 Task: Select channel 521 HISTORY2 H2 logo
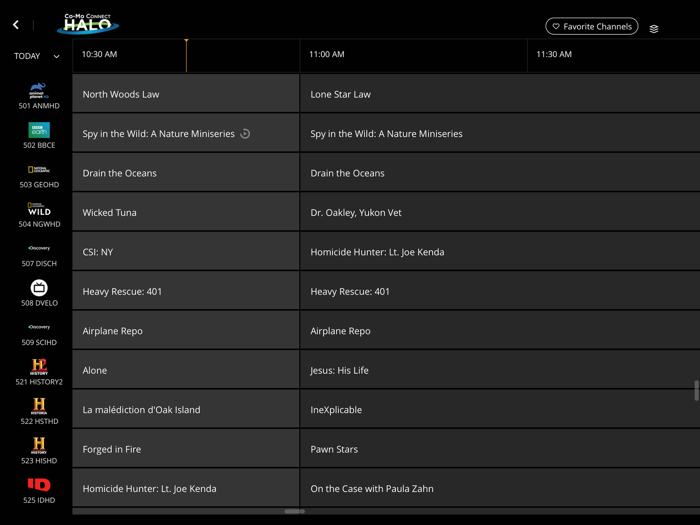39,367
